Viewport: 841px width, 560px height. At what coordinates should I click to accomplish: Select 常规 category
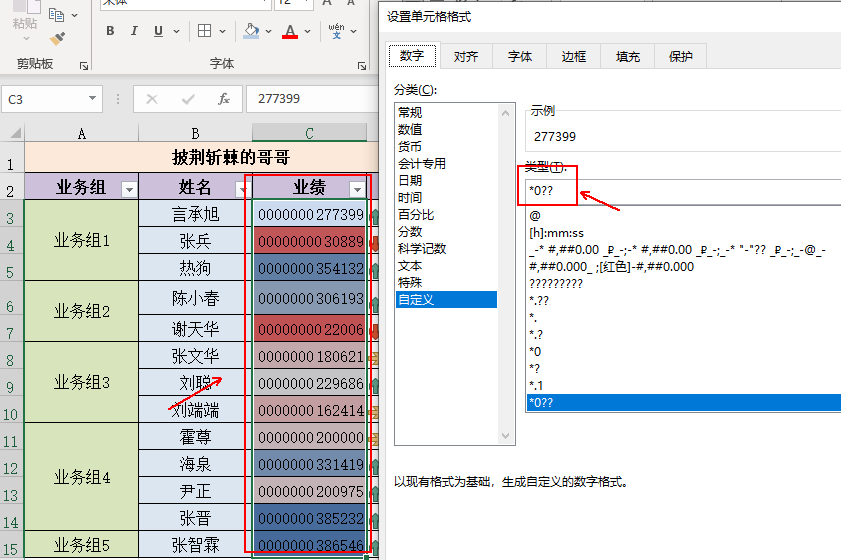point(447,112)
